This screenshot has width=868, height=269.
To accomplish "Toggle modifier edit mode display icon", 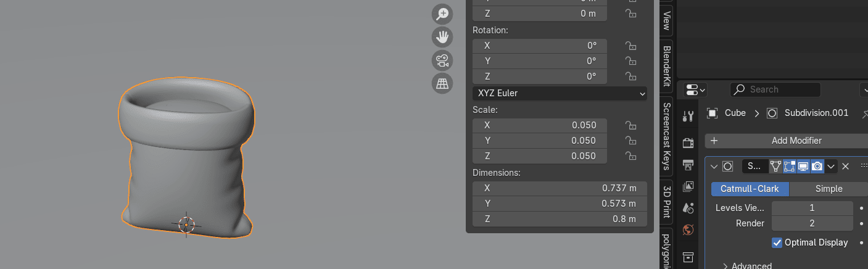I will [x=789, y=167].
